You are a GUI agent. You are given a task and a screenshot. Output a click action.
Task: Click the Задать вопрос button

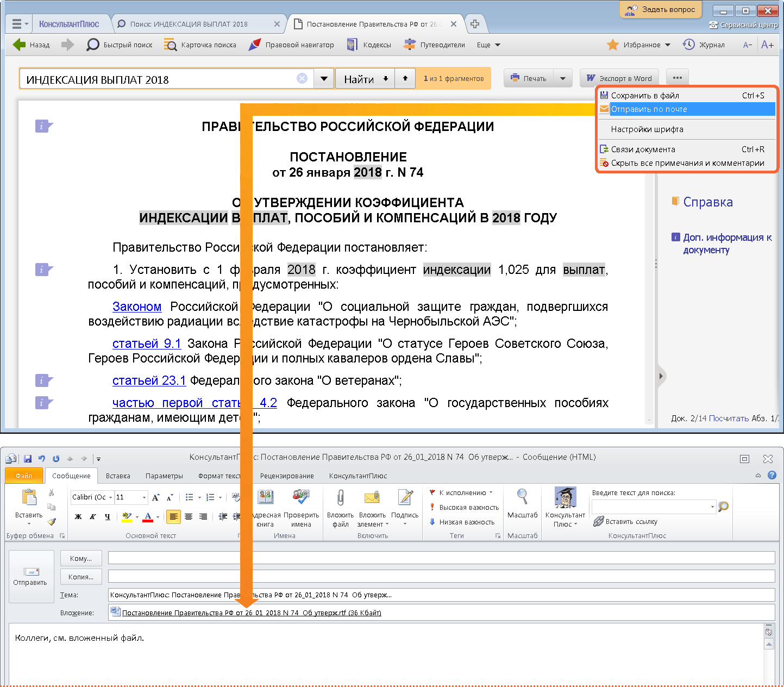661,9
